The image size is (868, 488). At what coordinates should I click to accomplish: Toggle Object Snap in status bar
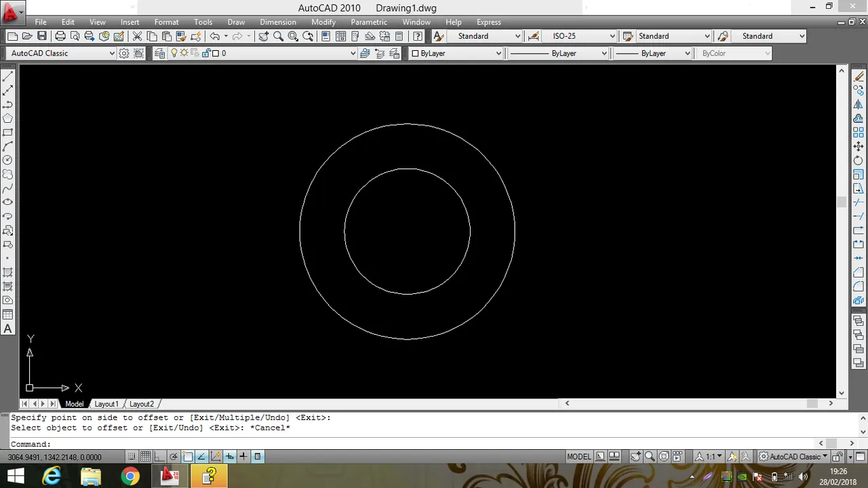coord(188,457)
